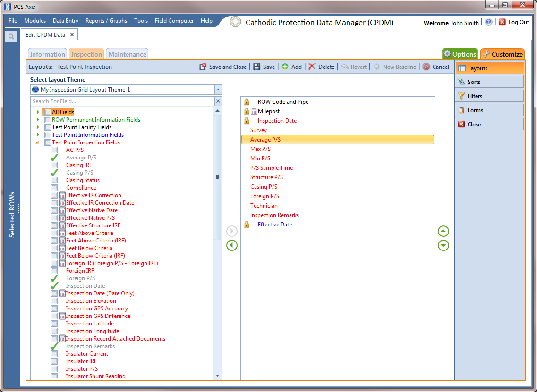Click the field list scroll-up arrow
Image resolution: width=537 pixels, height=392 pixels.
coord(217,111)
